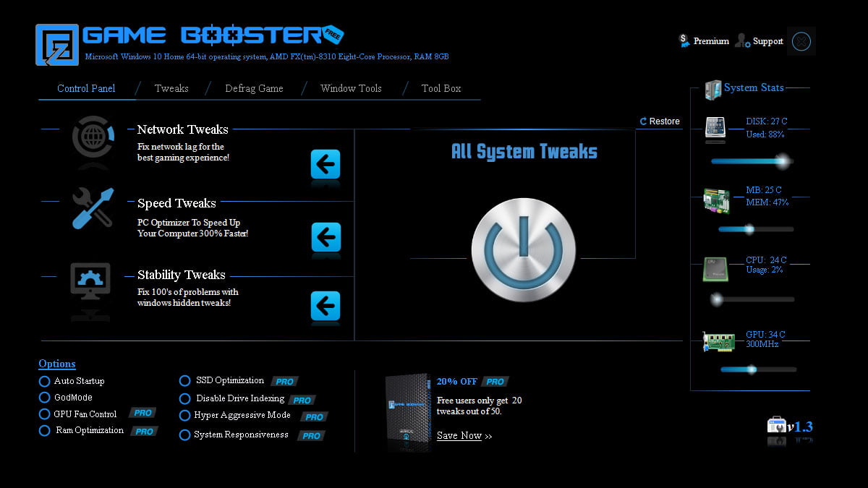
Task: Open the Save Now discount link
Action: 458,435
